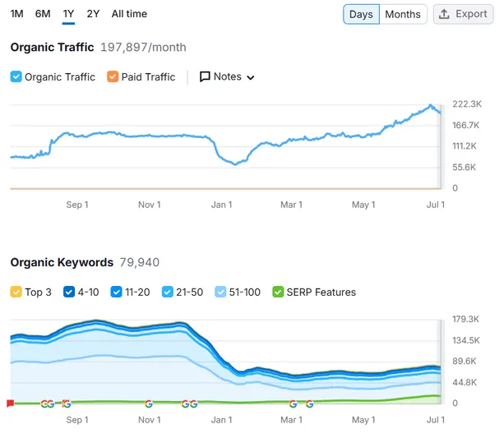The width and height of the screenshot is (504, 447).
Task: Click the 55.6K axis label
Action: 465,168
